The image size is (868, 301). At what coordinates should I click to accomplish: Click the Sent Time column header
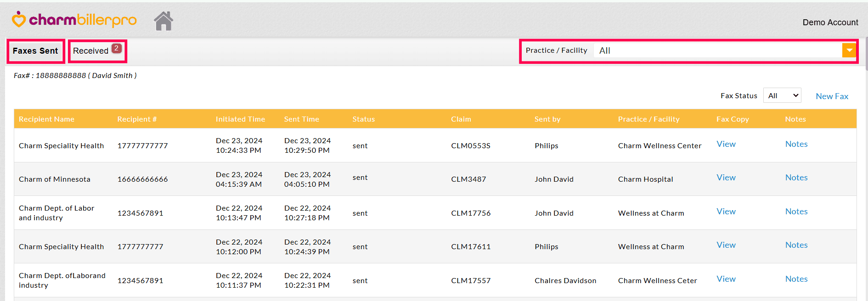click(301, 119)
